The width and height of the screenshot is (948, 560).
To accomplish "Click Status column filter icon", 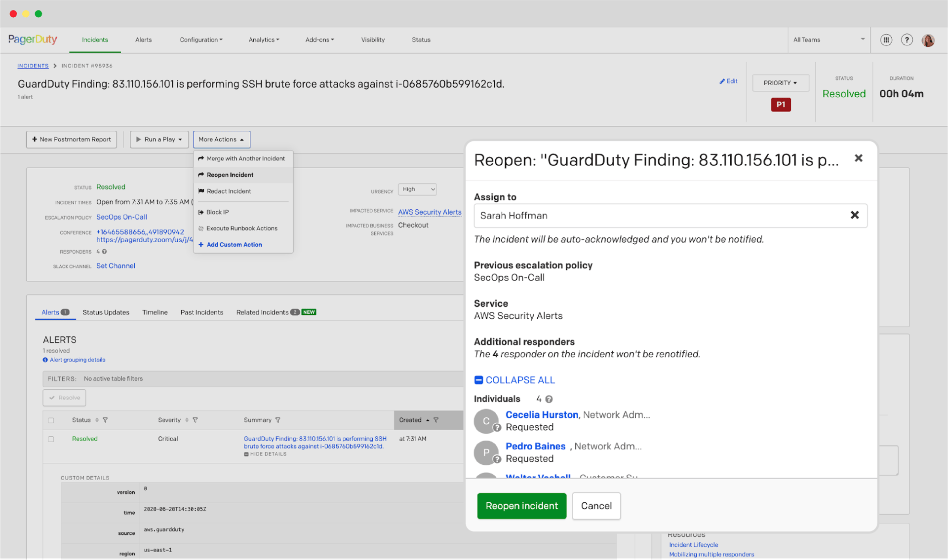I will 105,420.
